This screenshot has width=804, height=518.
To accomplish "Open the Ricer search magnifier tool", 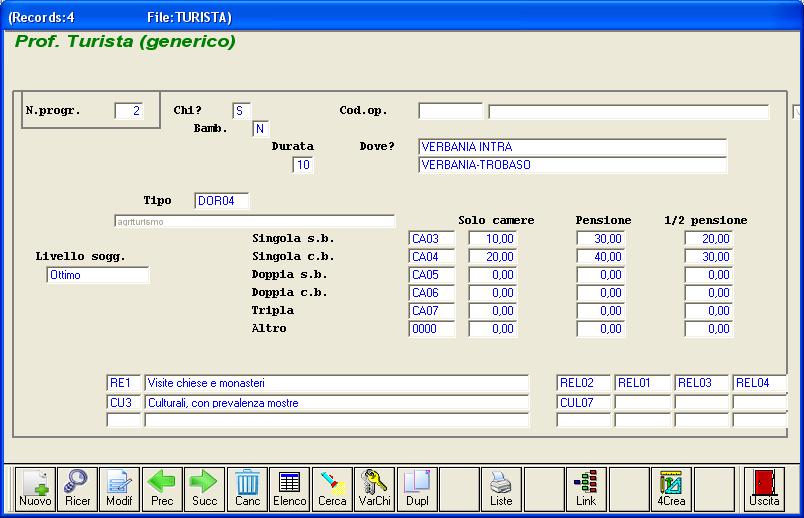I will point(77,489).
